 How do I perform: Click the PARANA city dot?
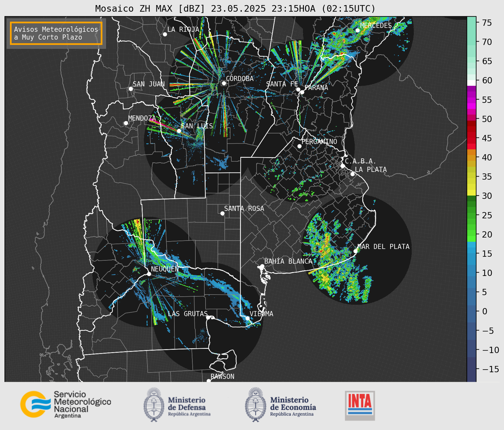point(302,92)
